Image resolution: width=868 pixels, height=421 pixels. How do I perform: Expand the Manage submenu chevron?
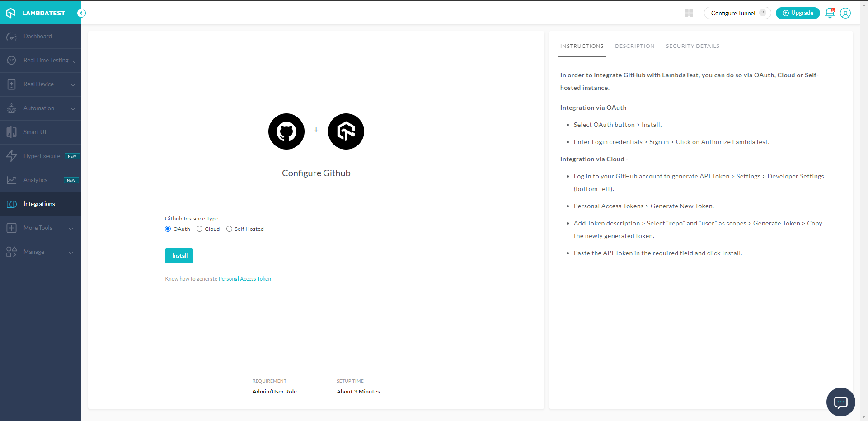coord(70,253)
